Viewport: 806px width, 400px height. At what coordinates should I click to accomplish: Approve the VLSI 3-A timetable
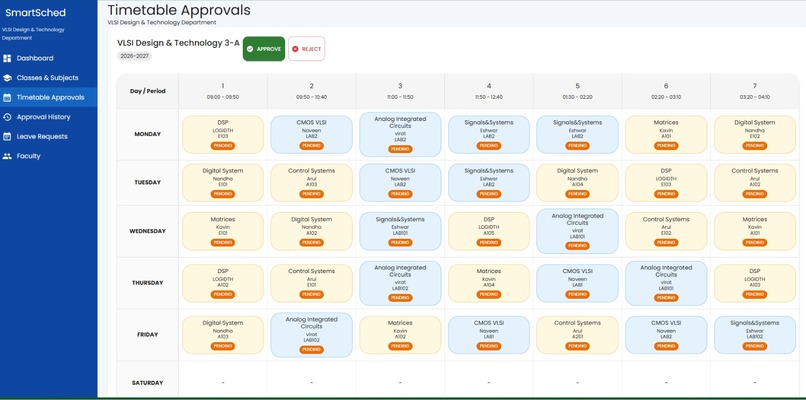pyautogui.click(x=264, y=49)
